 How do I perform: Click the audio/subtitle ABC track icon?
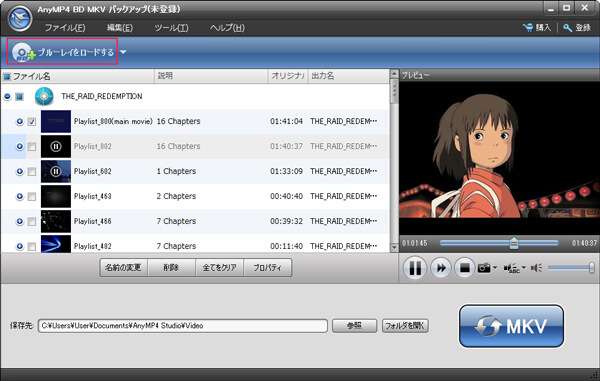(x=512, y=268)
